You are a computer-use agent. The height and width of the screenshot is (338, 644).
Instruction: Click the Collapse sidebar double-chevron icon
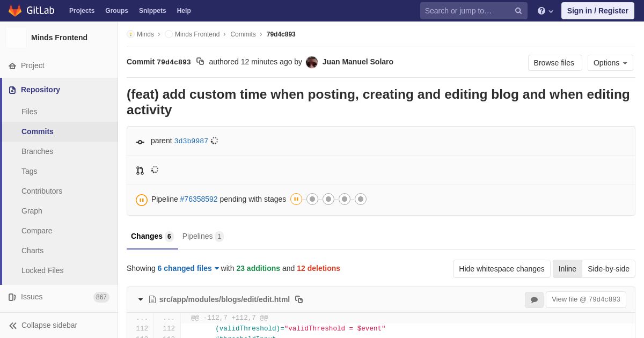(13, 326)
